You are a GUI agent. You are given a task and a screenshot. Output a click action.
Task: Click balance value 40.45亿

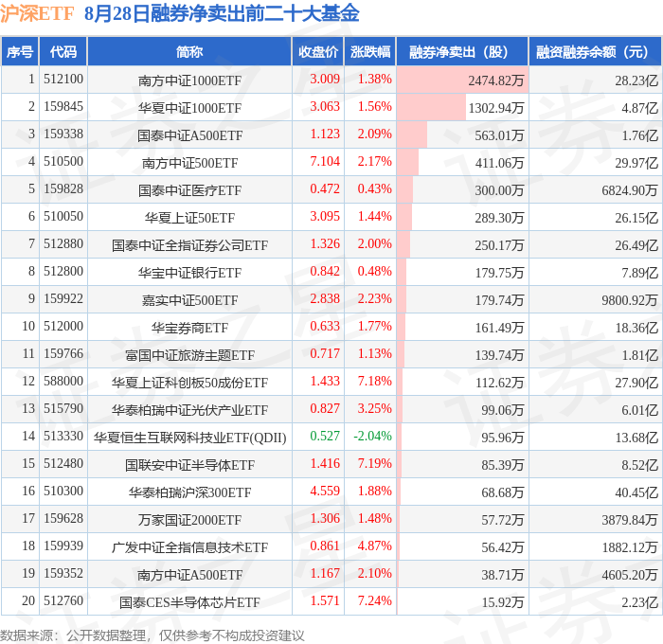coord(636,492)
